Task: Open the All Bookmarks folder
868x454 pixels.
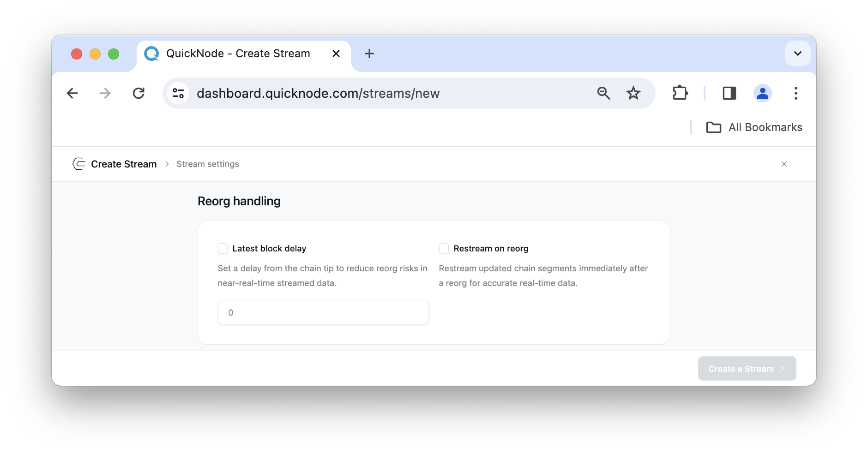Action: coord(754,127)
